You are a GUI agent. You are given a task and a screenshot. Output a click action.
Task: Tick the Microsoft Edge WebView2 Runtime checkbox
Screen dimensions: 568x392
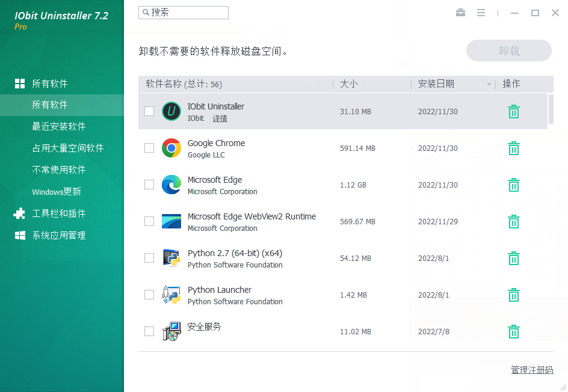149,221
